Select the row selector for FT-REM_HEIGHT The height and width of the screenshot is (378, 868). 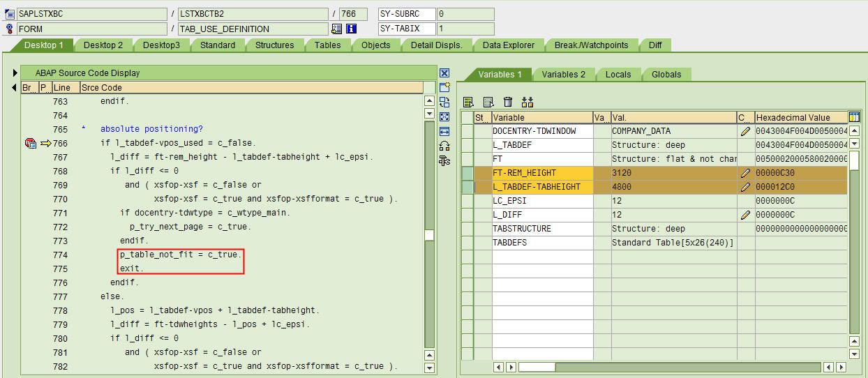coord(467,173)
